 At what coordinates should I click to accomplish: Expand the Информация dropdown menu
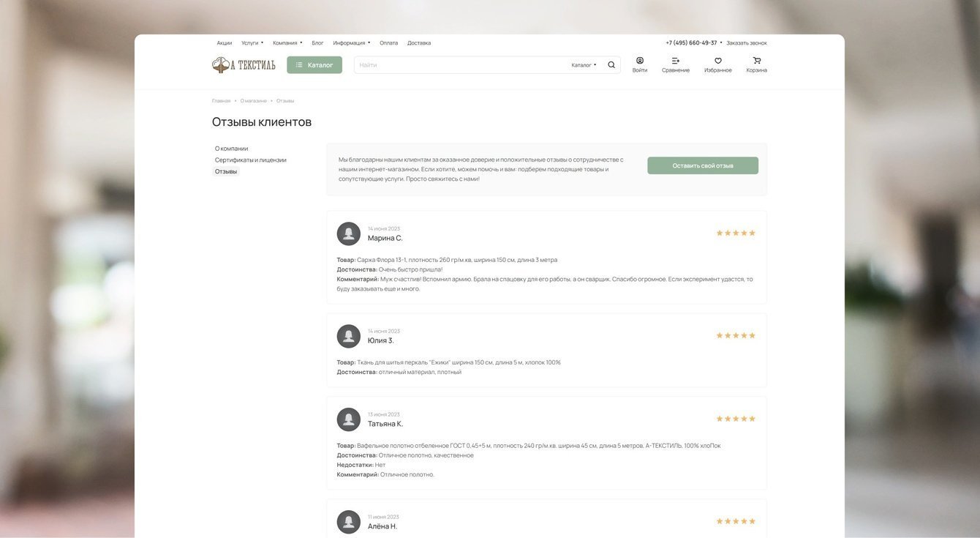tap(352, 43)
